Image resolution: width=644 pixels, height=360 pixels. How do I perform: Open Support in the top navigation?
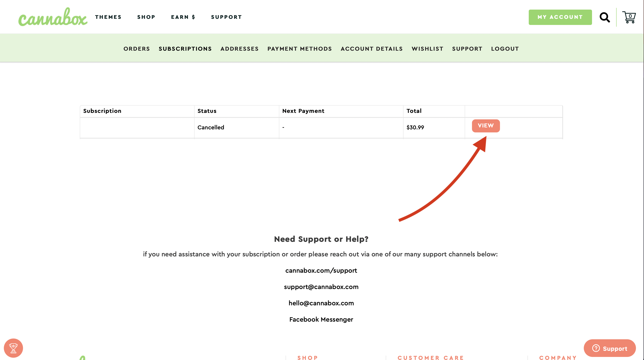pos(226,17)
